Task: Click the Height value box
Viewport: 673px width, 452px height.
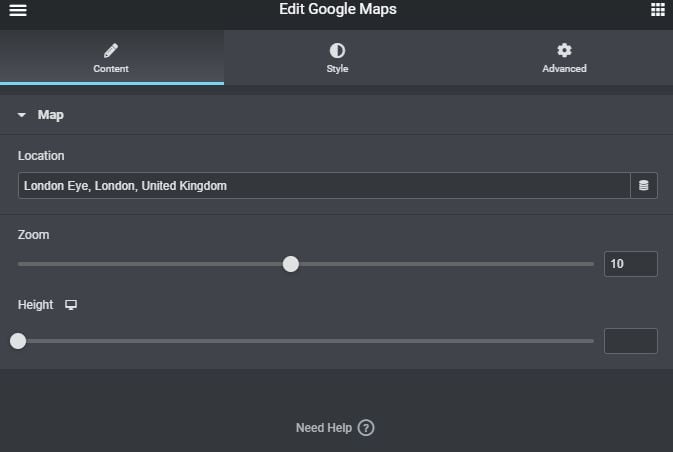Action: [x=631, y=341]
